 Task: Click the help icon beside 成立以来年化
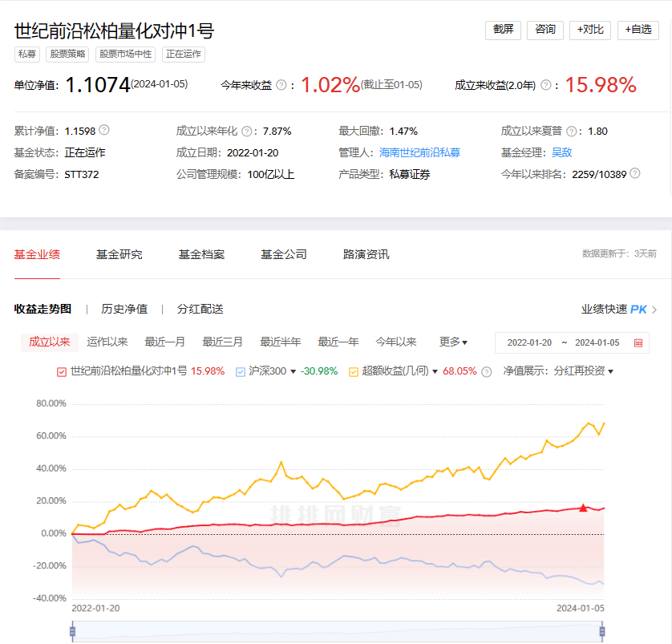[x=247, y=131]
